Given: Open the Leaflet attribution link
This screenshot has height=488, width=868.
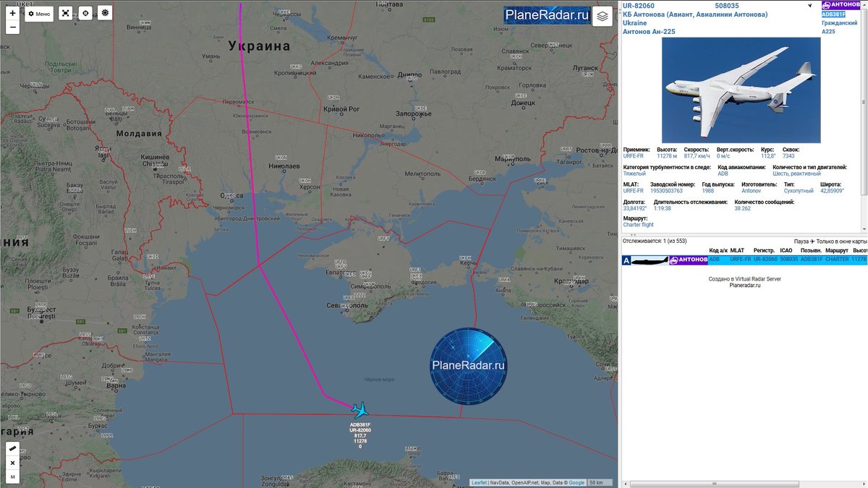Looking at the screenshot, I should (x=479, y=482).
